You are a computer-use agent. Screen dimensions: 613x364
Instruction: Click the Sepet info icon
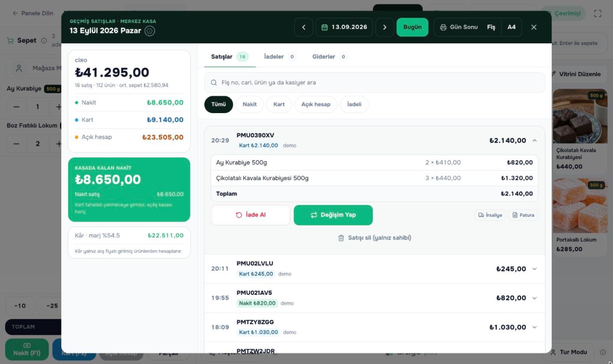(x=44, y=40)
